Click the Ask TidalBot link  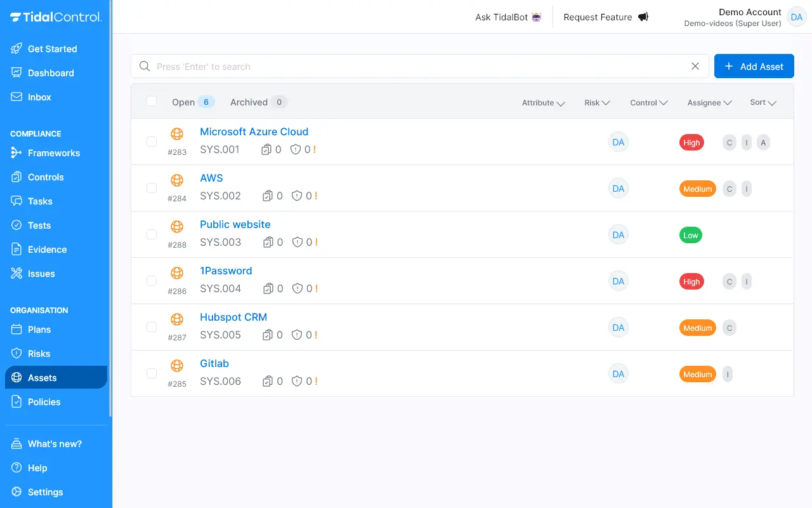[509, 17]
